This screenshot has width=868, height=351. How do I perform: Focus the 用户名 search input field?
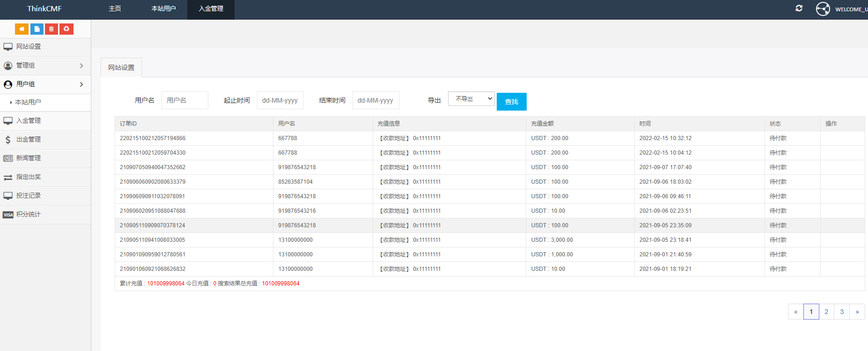point(184,100)
